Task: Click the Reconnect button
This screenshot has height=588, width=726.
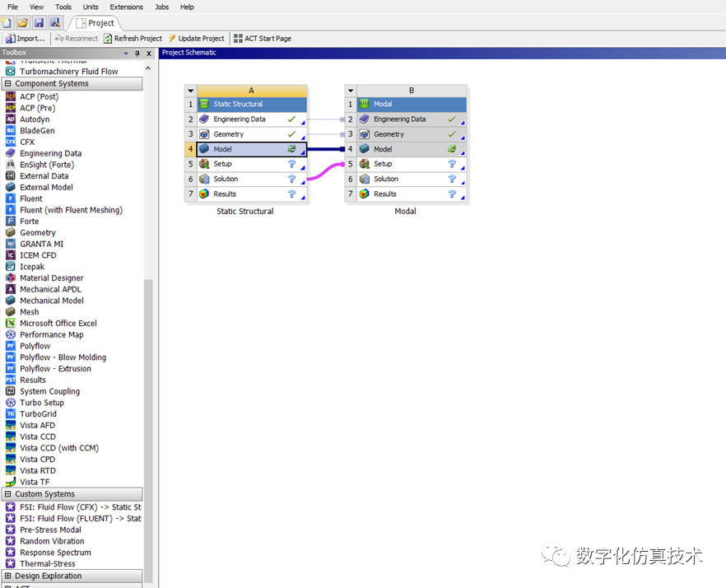Action: (x=76, y=39)
